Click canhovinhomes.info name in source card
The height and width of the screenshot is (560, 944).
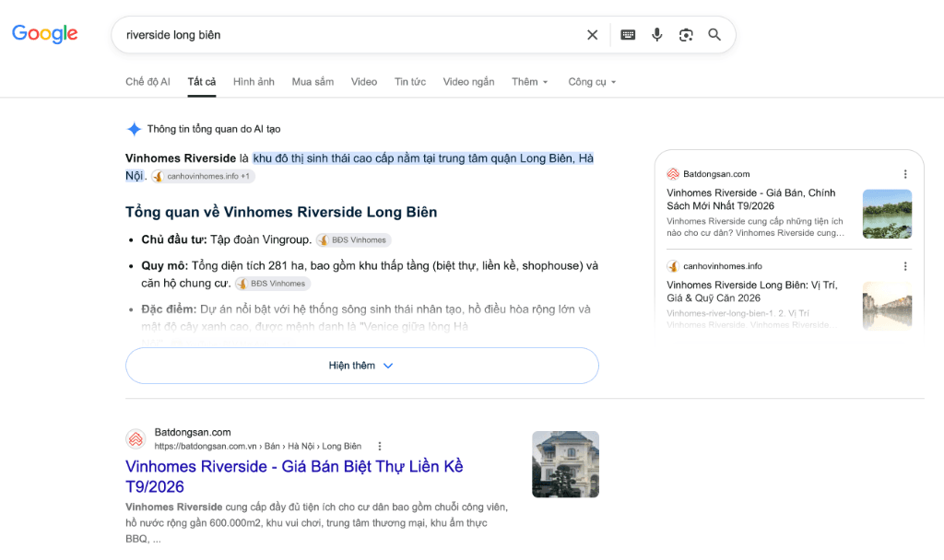tap(723, 266)
